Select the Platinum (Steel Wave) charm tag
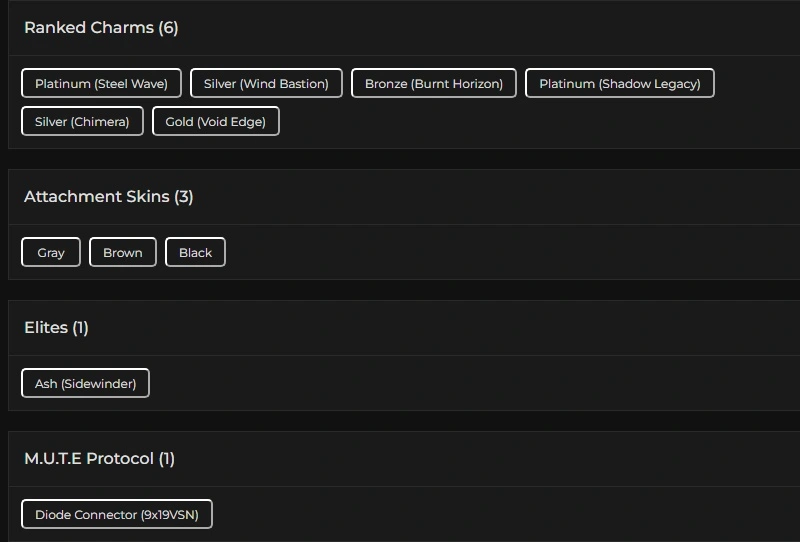 click(x=101, y=84)
